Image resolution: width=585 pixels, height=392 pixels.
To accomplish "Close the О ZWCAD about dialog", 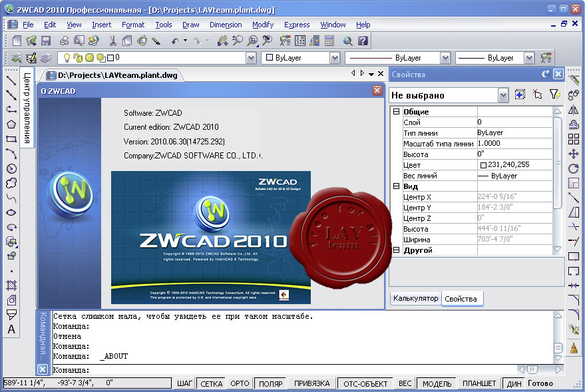I will pyautogui.click(x=377, y=91).
